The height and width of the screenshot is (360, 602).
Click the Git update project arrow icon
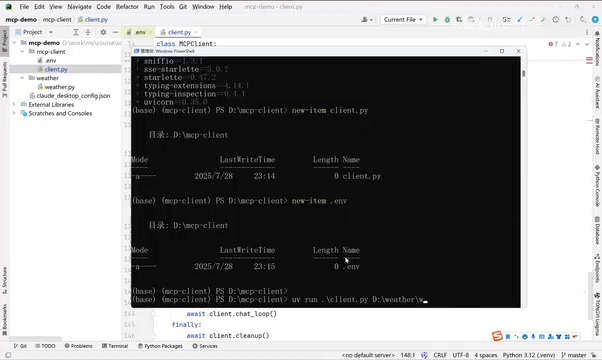coord(520,20)
